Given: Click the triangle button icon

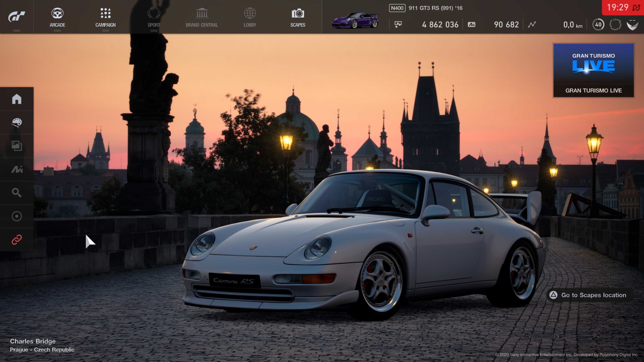Looking at the screenshot, I should point(553,295).
